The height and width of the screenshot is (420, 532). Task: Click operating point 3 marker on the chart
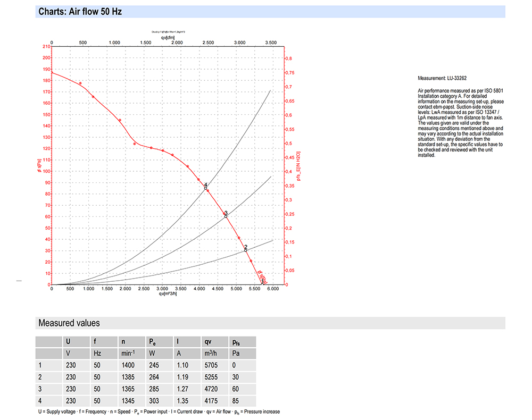(x=226, y=216)
